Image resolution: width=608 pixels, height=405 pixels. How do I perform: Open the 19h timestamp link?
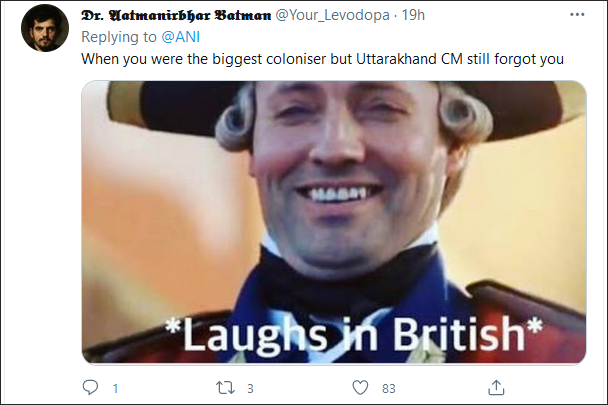(x=413, y=15)
